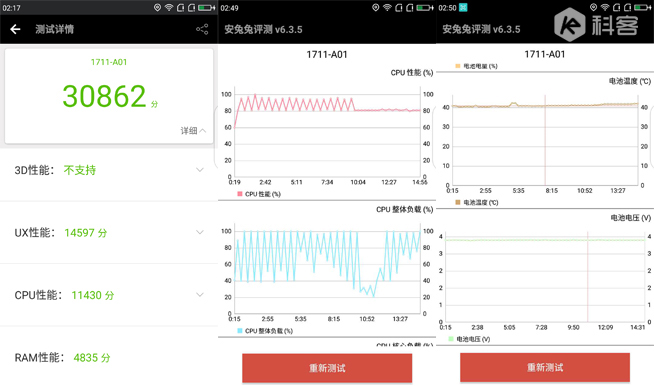Viewport: 654px width, 388px height.
Task: Expand the UX性能 row chevron
Action: 200,232
